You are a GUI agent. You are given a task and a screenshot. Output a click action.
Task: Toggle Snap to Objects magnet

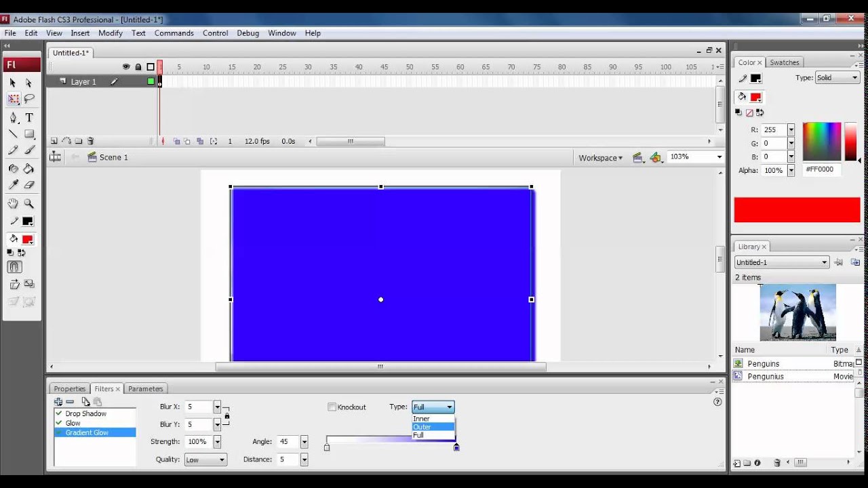pyautogui.click(x=14, y=267)
